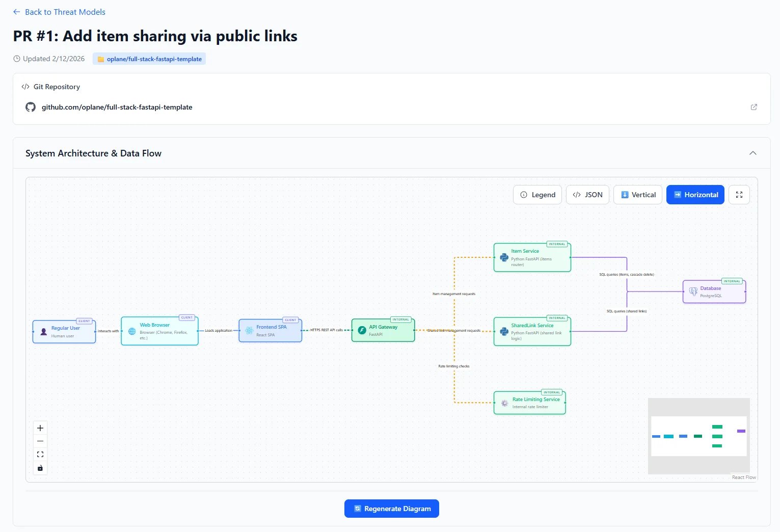Click the GitHub logo icon
This screenshot has width=780, height=532.
31,107
